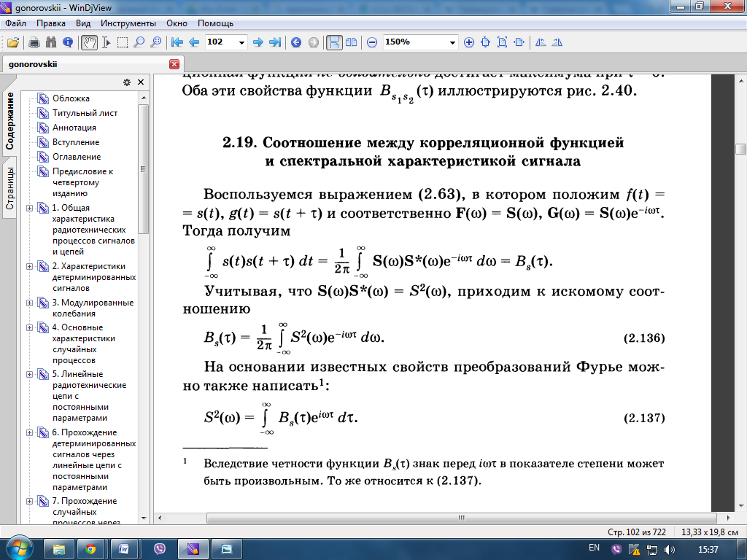747x560 pixels.
Task: Open Find with the binoculars icon
Action: pyautogui.click(x=51, y=42)
